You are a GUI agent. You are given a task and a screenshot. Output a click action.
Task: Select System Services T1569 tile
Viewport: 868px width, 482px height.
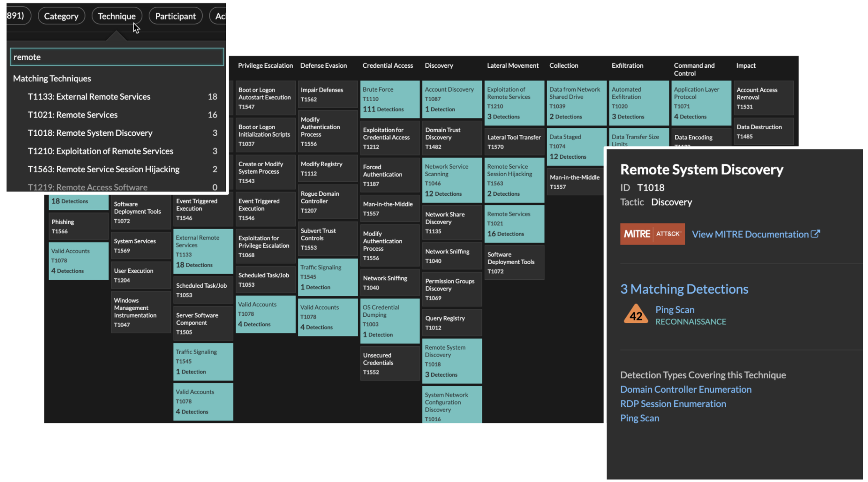pyautogui.click(x=141, y=246)
